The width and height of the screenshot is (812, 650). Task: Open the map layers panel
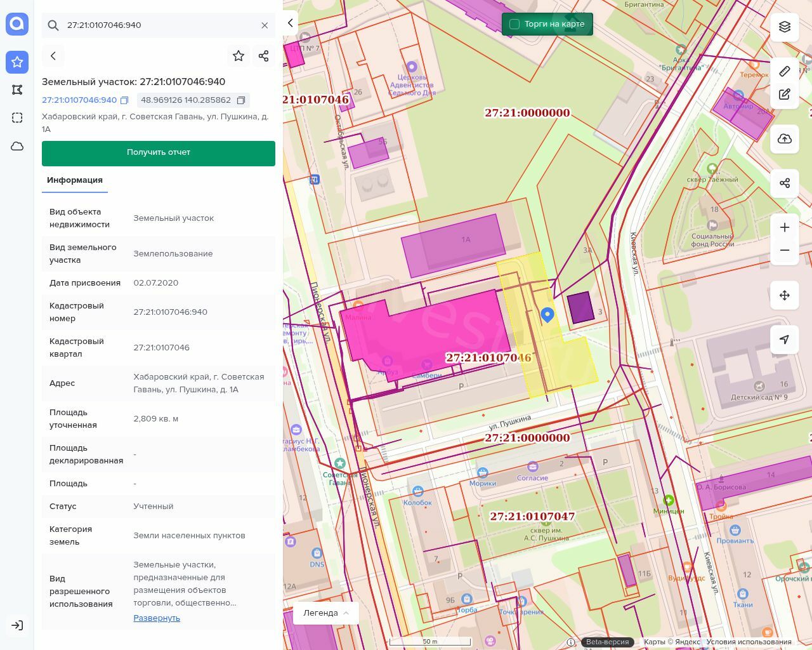pos(785,27)
